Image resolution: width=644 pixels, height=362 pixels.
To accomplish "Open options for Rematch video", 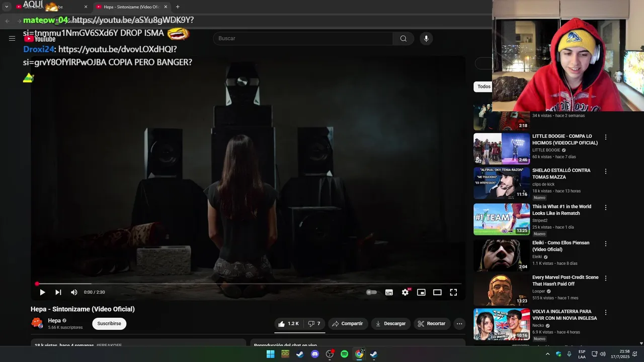I will pyautogui.click(x=606, y=208).
